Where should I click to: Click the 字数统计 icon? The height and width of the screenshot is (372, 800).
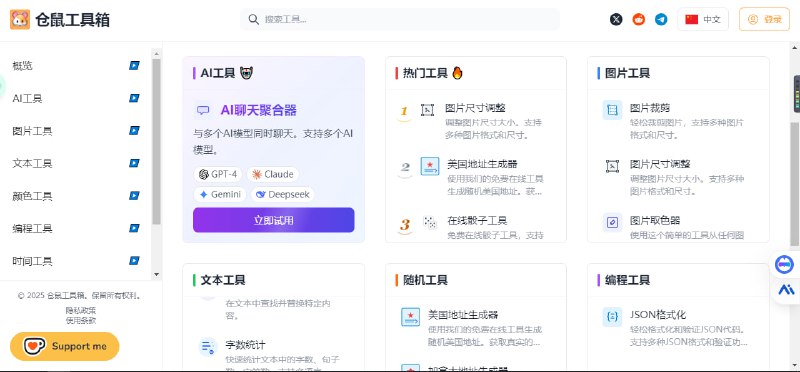click(208, 347)
